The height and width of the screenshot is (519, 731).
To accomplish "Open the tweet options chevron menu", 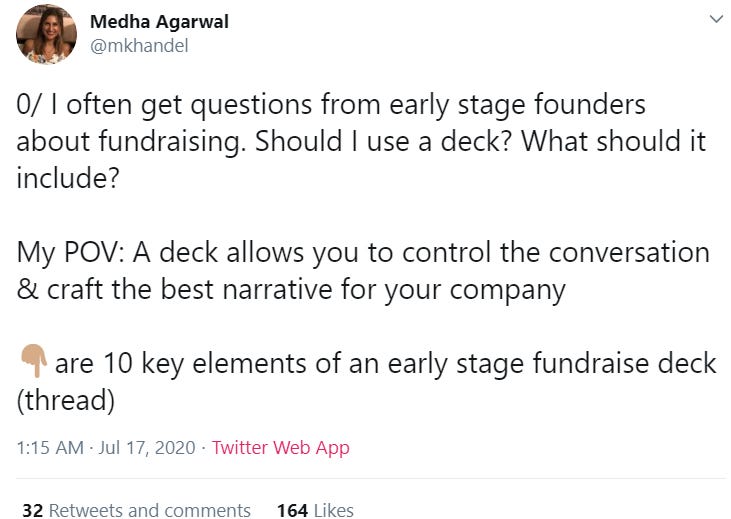I will 715,20.
